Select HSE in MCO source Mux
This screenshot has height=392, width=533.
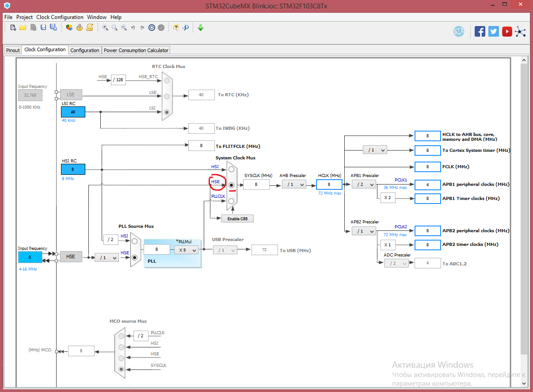tap(122, 358)
